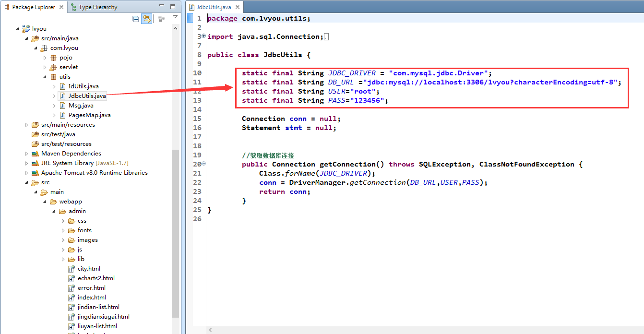Image resolution: width=644 pixels, height=334 pixels.
Task: Expand the fonts folder
Action: coord(63,230)
